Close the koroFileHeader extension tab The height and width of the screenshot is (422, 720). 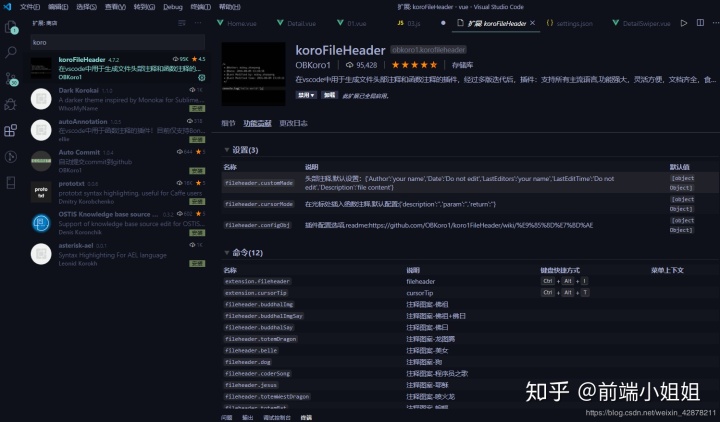[533, 23]
